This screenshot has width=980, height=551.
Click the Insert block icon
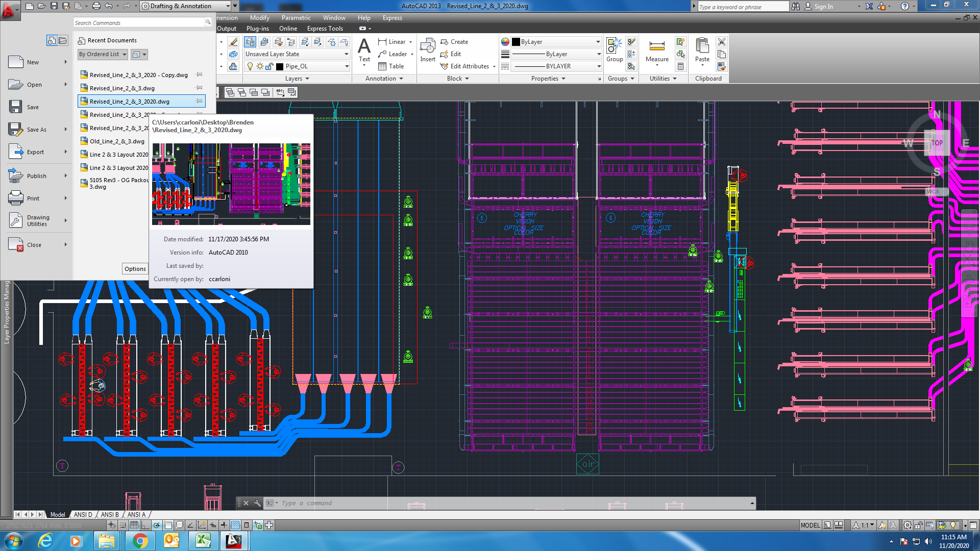click(428, 50)
